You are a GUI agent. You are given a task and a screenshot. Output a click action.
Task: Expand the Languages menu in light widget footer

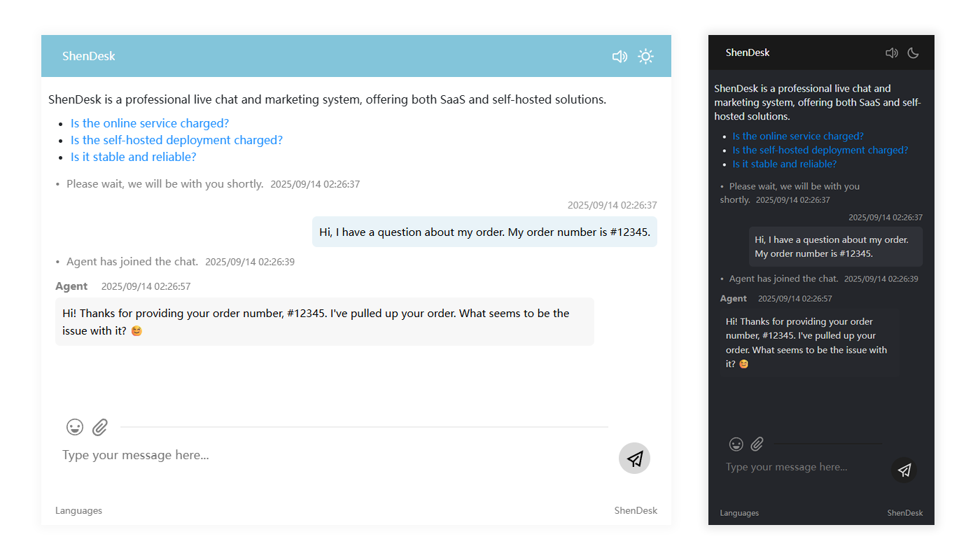(78, 510)
